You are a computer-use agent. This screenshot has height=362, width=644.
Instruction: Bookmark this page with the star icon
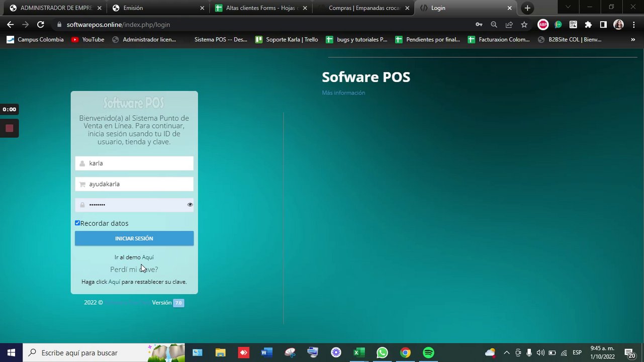coord(524,25)
